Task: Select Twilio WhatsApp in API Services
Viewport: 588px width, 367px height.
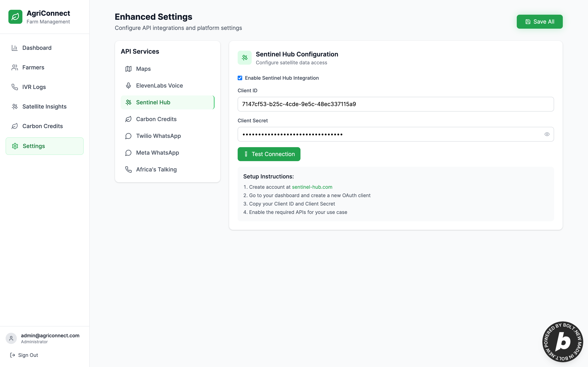Action: tap(158, 136)
